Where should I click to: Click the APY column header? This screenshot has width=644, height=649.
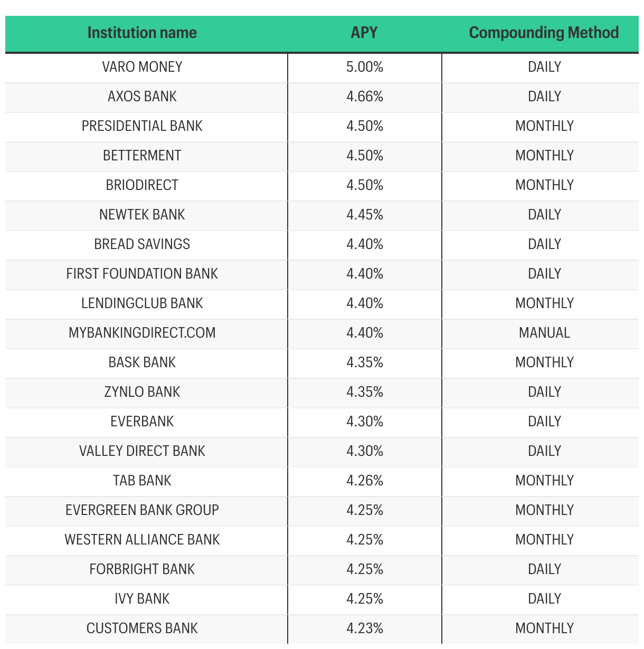tap(364, 33)
